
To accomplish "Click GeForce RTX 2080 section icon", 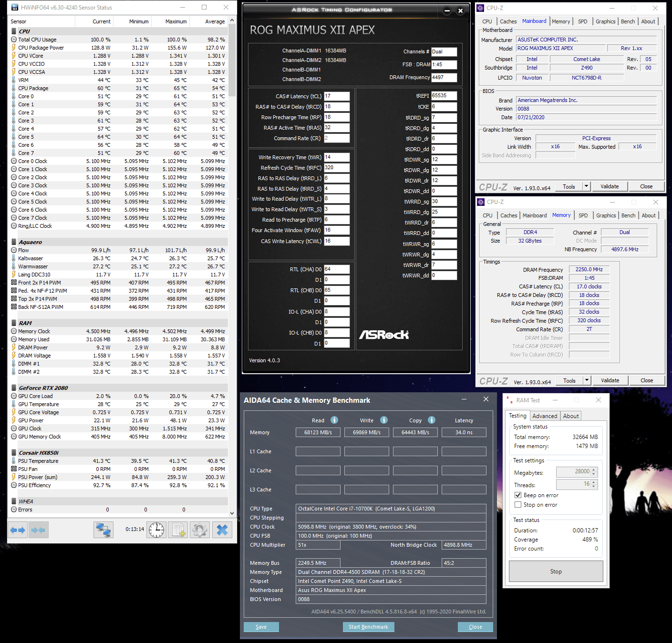I will pos(14,388).
